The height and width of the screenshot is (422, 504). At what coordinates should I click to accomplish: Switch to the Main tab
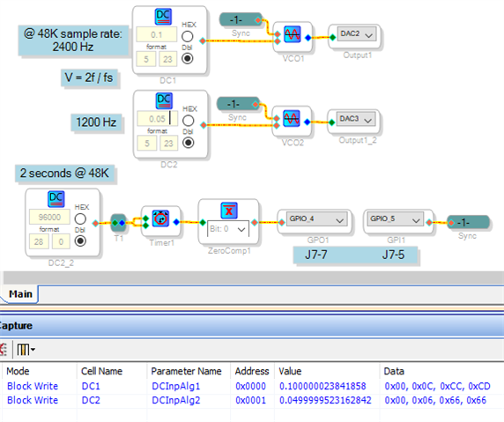(20, 293)
